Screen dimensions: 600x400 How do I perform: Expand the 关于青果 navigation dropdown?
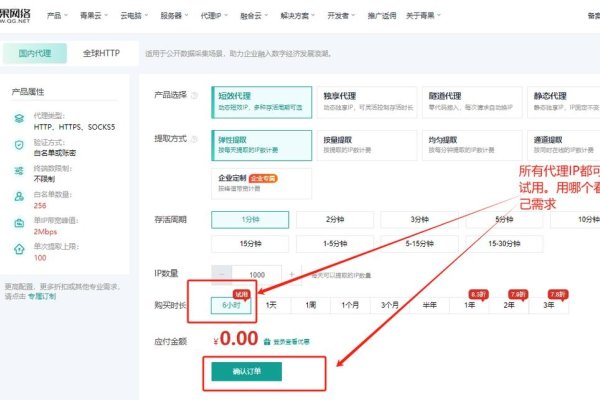coord(424,16)
